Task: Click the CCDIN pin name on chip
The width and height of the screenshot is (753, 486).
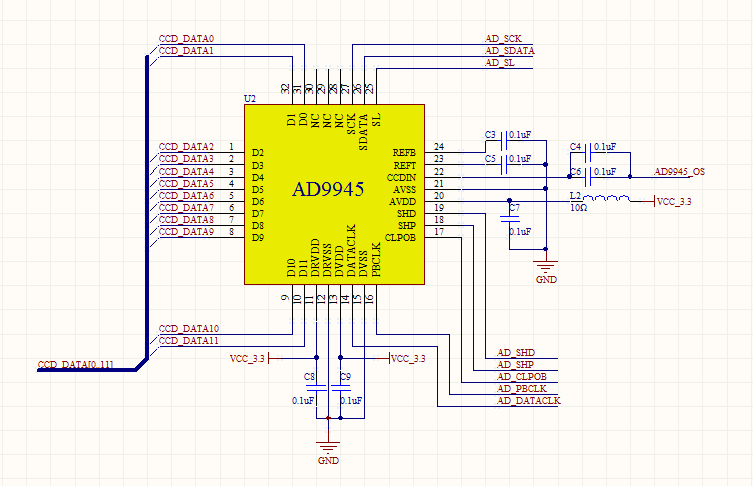Action: click(400, 177)
